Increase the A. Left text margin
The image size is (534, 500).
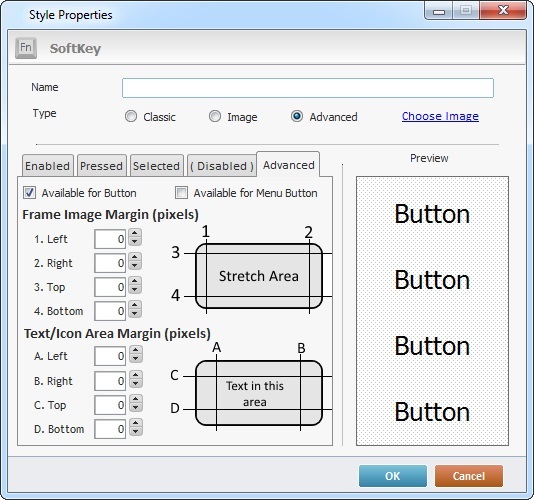point(136,351)
